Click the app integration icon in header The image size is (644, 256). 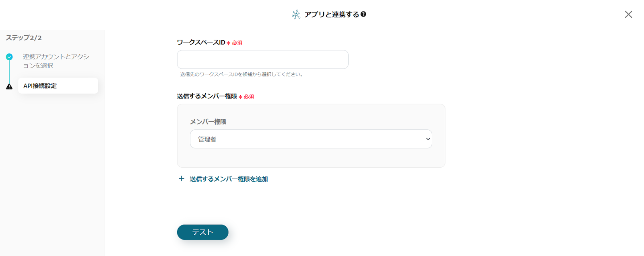click(x=296, y=15)
